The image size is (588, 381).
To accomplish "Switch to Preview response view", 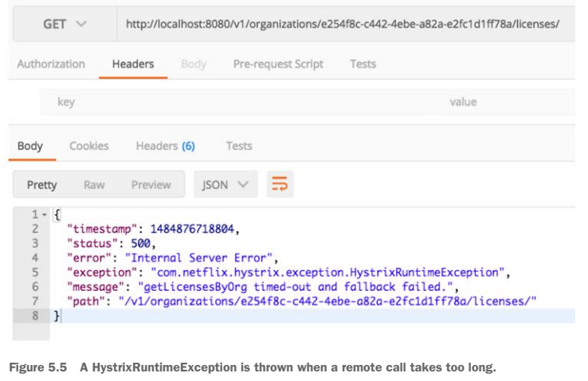I will pos(151,185).
